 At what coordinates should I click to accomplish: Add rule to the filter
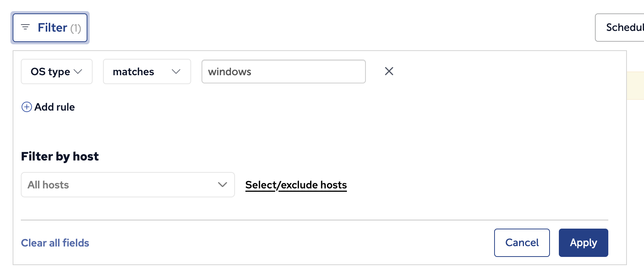55,107
